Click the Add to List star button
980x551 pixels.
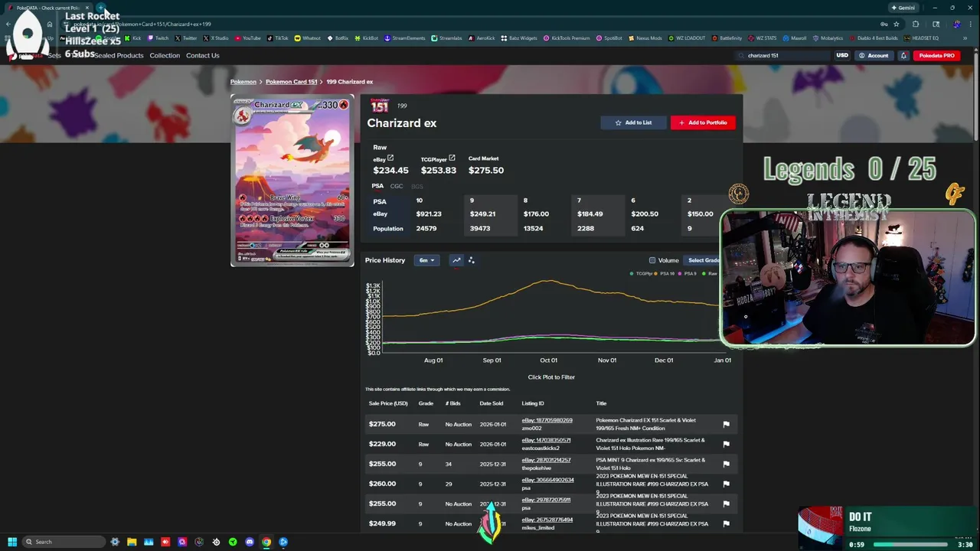[633, 122]
